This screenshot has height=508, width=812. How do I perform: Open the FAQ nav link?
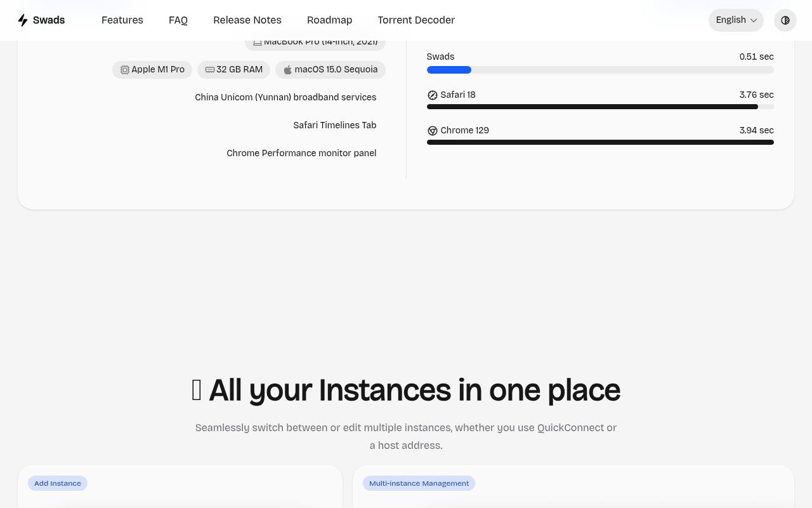(x=178, y=20)
